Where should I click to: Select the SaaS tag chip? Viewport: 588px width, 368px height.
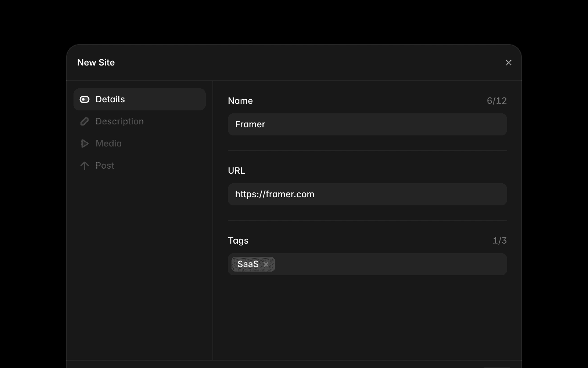click(253, 264)
